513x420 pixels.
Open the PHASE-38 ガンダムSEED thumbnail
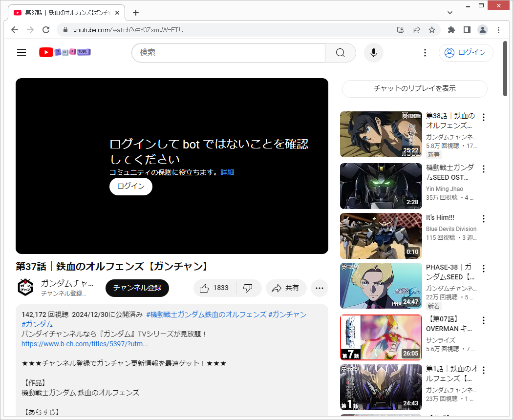pyautogui.click(x=381, y=286)
